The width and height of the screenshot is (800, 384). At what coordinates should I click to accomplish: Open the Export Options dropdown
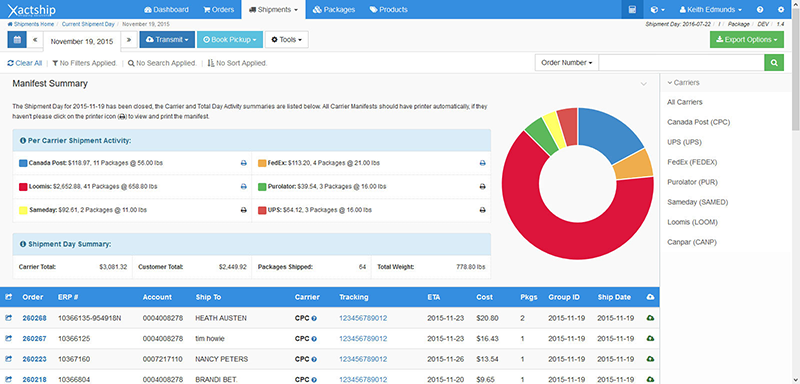747,39
